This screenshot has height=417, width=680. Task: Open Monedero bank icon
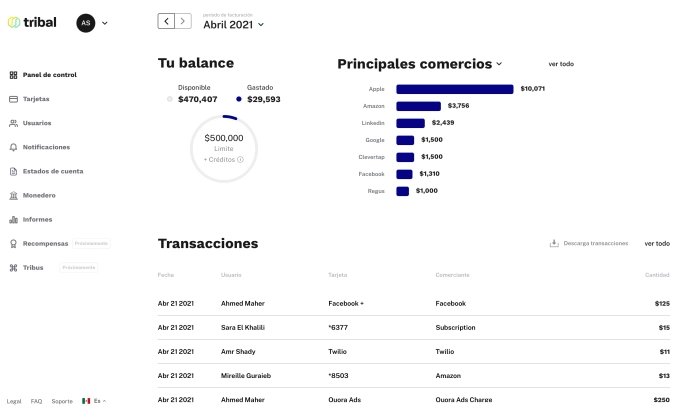tap(13, 195)
